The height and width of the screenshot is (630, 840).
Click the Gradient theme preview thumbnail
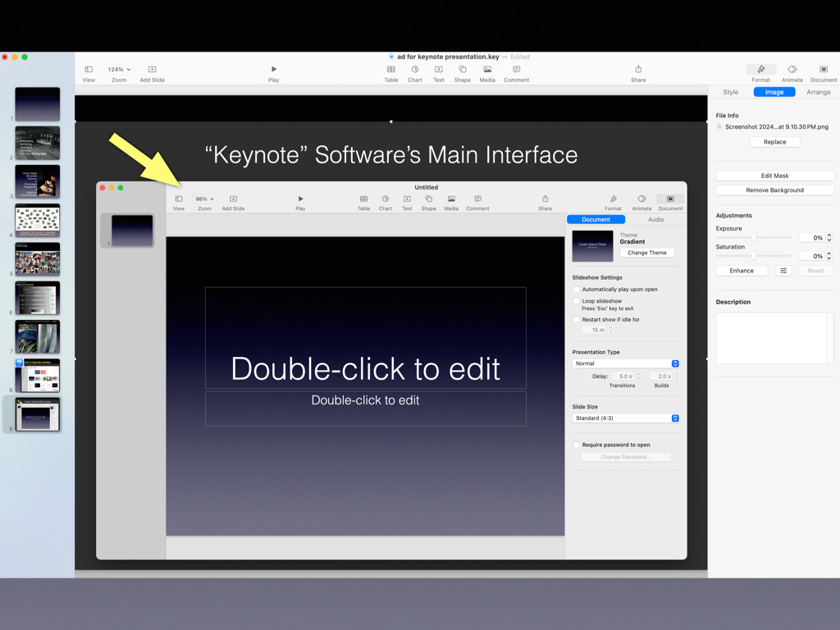click(x=592, y=246)
